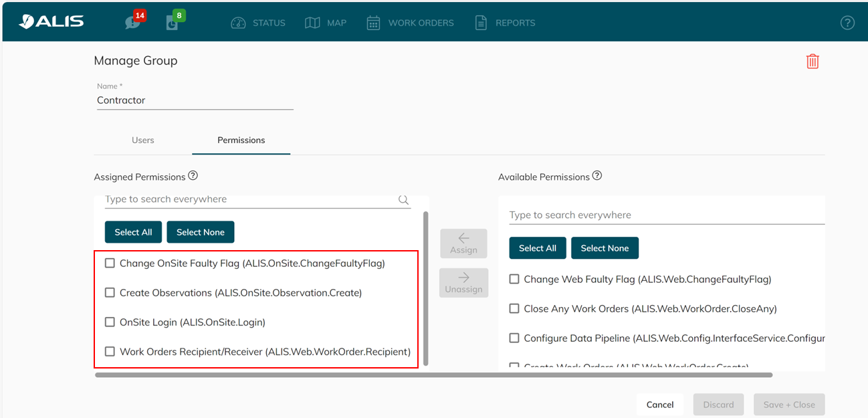Tick the Create Observations checkbox

coord(110,293)
